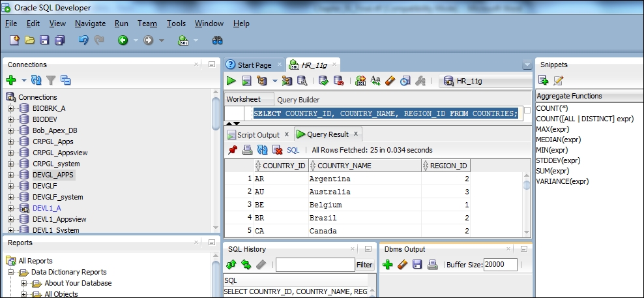
Task: Click the Open folder icon in main toolbar
Action: pyautogui.click(x=29, y=40)
